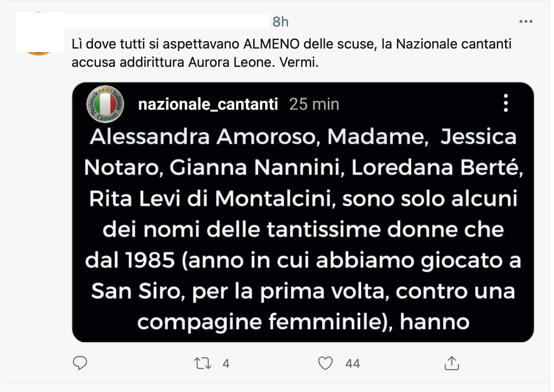Click the vertical three-dot menu inside story image
554x392 pixels.
[x=506, y=103]
